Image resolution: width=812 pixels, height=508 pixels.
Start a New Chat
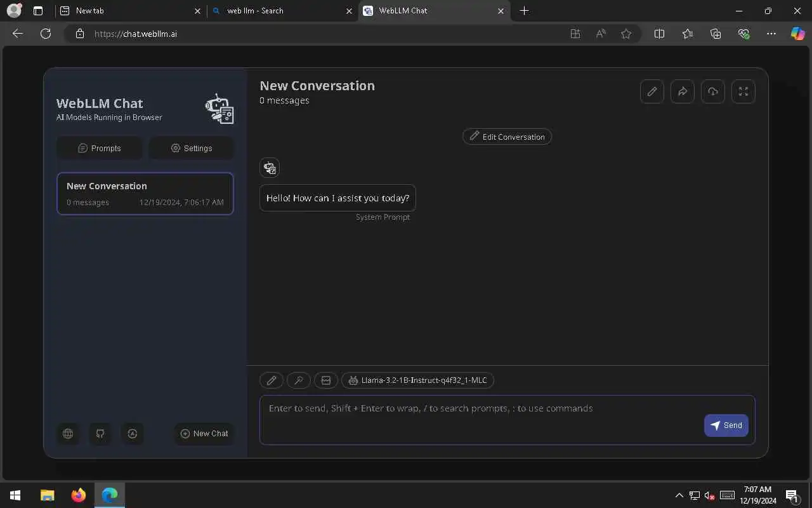(x=204, y=434)
